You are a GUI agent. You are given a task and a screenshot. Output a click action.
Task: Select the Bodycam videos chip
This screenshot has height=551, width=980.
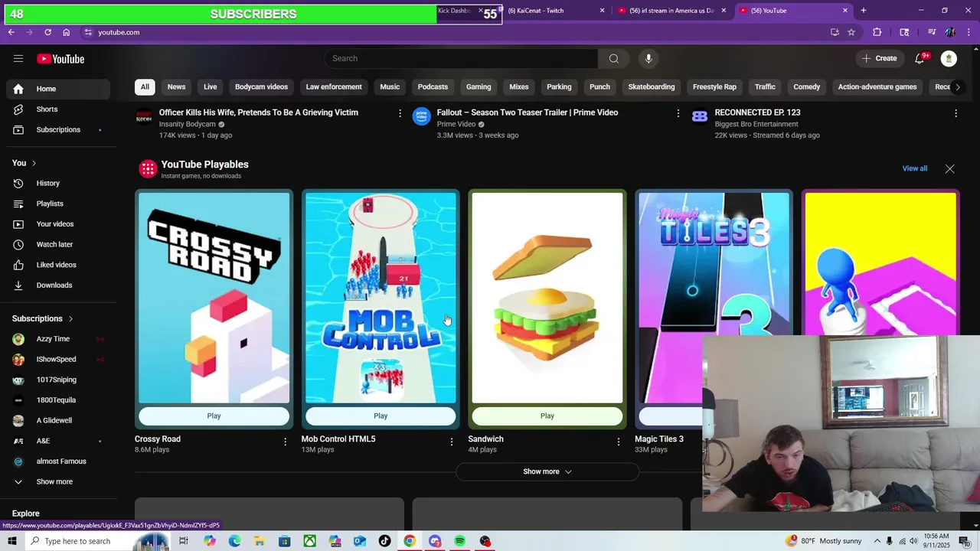pos(261,87)
